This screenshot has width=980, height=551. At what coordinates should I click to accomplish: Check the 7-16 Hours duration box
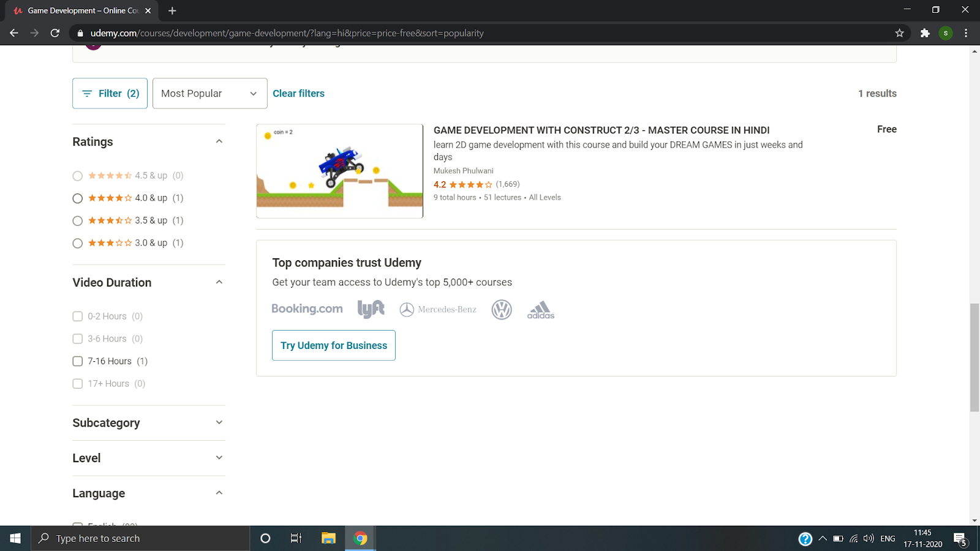[x=78, y=361]
